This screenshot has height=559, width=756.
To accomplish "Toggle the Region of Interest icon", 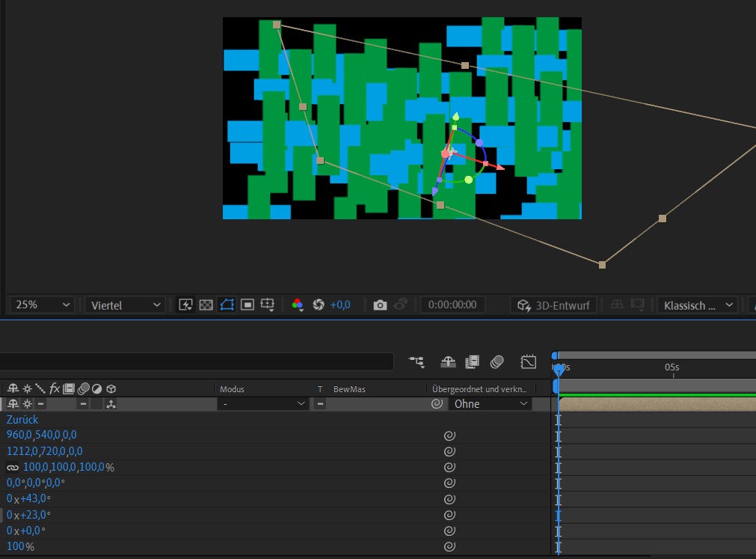I will click(x=248, y=305).
